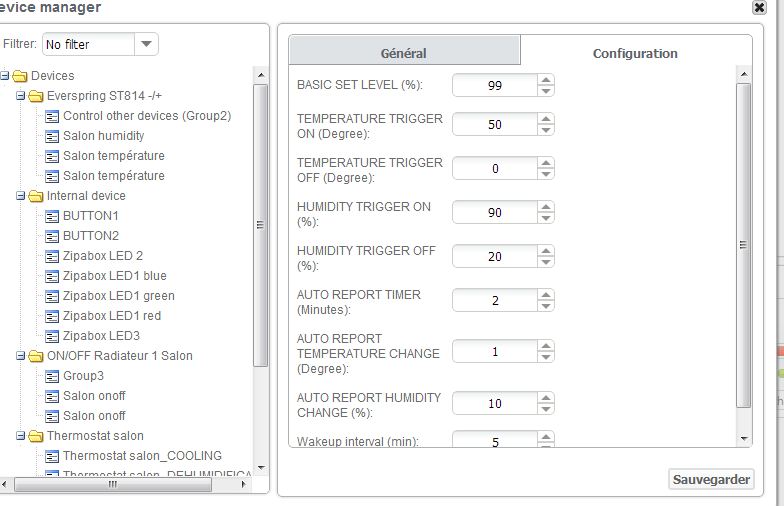Click the Zipabox LED1 blue device icon
Viewport: 784px width, 506px height.
(52, 276)
